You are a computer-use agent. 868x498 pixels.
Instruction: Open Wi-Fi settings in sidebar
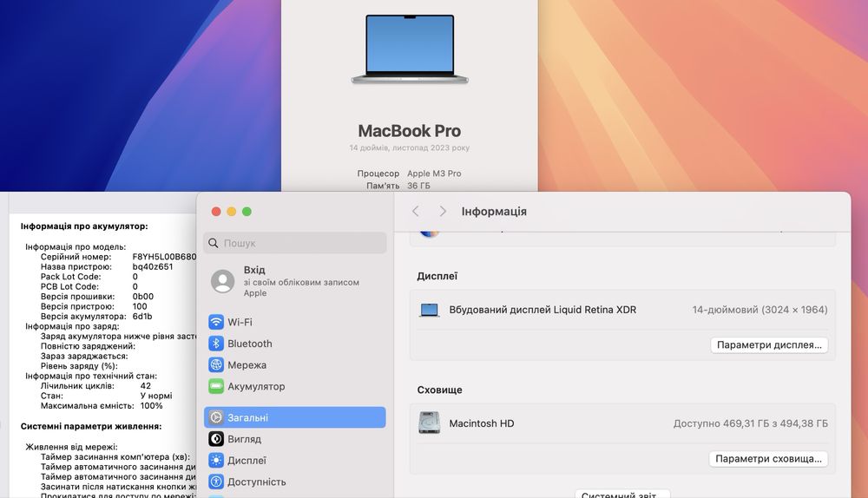294,322
